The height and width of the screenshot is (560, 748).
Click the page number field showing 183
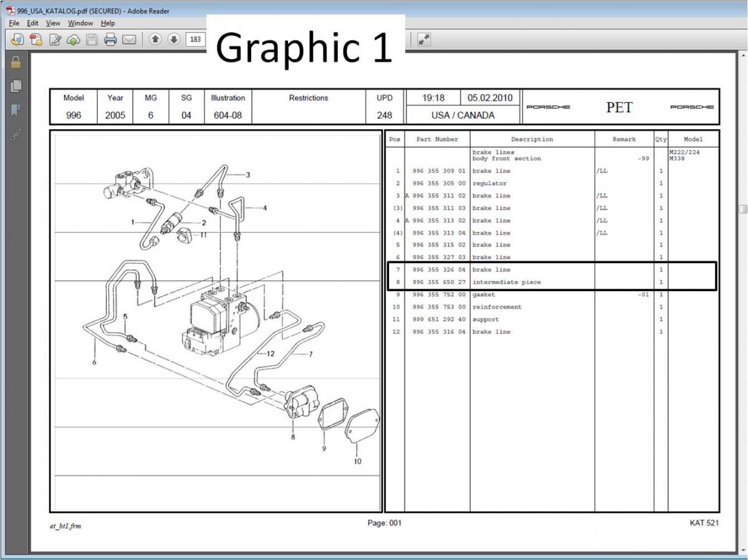[x=196, y=40]
